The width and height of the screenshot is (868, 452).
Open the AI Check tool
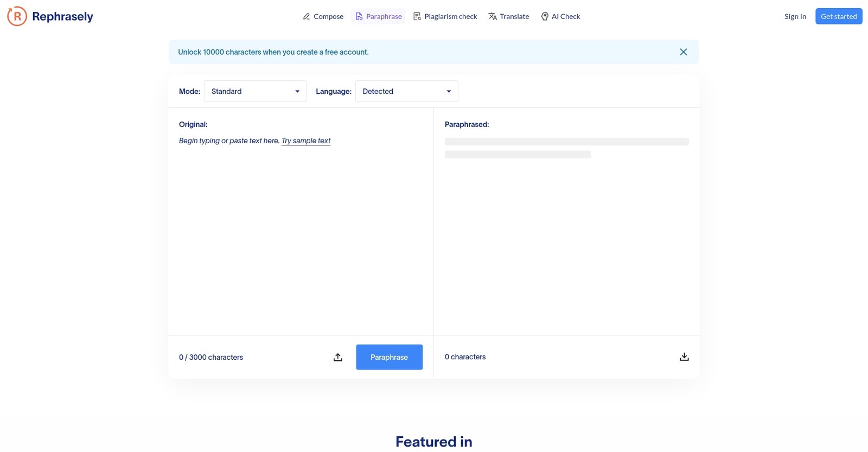(560, 16)
